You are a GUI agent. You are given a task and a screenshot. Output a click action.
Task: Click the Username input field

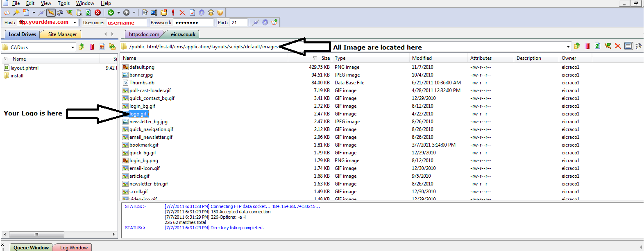(x=126, y=23)
